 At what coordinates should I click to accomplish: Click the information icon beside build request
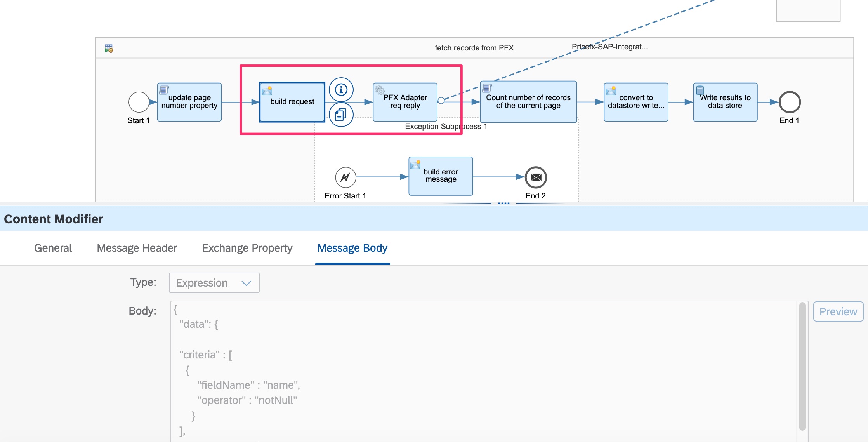pos(341,90)
